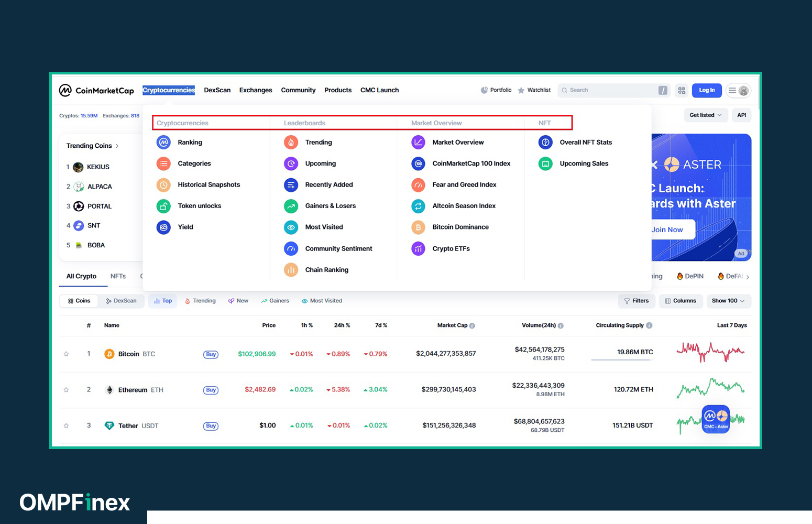
Task: Click Buy button next to Ethereum
Action: pyautogui.click(x=211, y=390)
